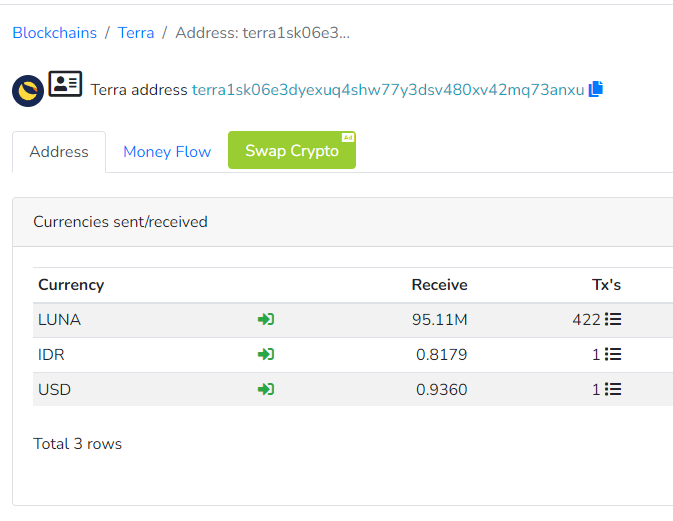Open the full terra1sk06e3dyexuq4shw... address link
This screenshot has height=521, width=673.
coord(388,90)
